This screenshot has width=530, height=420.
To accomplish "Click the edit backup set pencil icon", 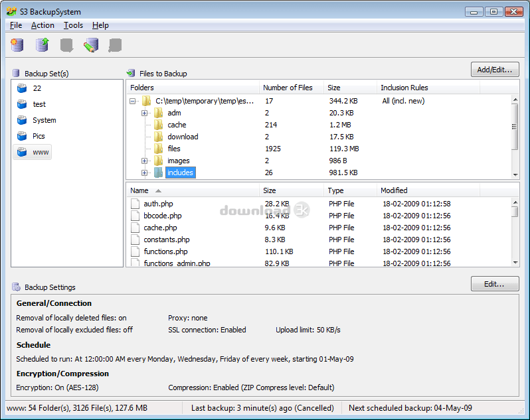I will tap(90, 45).
